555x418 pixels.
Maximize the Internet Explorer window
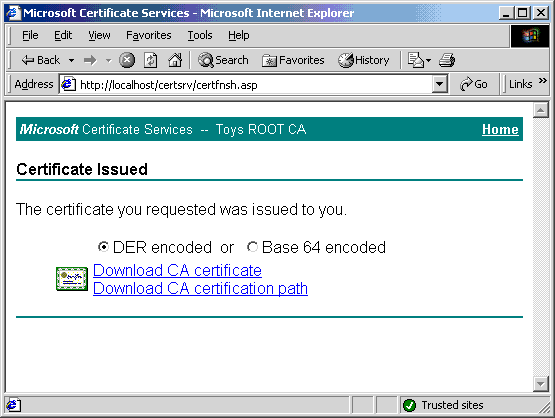522,13
